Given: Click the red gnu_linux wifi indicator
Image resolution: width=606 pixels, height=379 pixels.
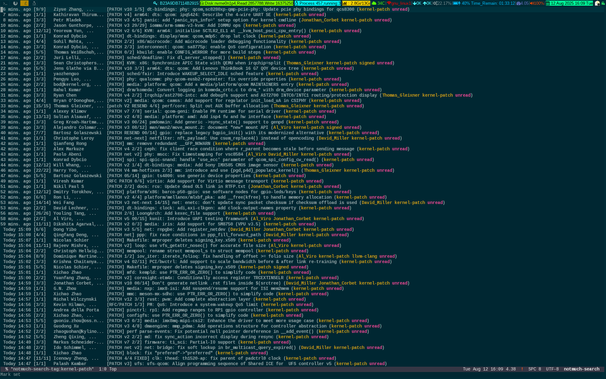Looking at the screenshot, I should click(x=399, y=3).
